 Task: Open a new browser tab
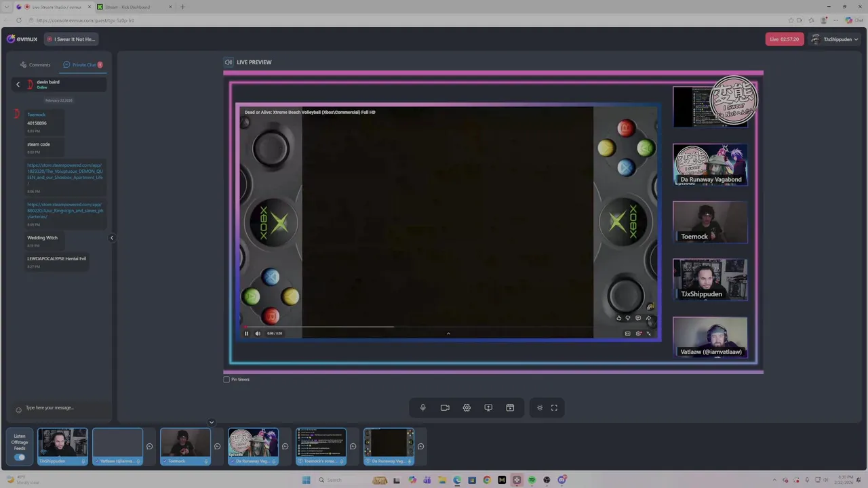point(182,7)
